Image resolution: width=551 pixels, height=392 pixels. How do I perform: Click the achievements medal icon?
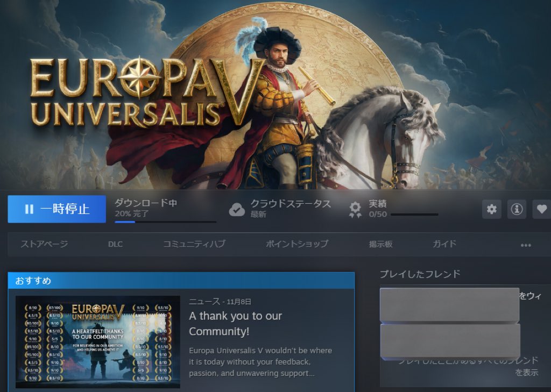tap(355, 209)
